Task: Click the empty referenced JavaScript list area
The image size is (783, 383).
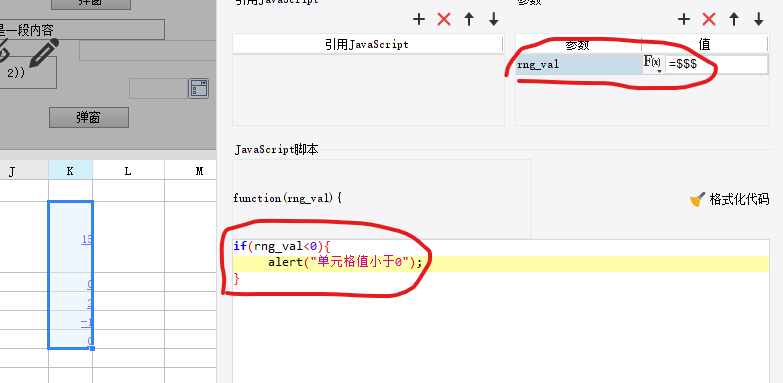Action: tap(368, 90)
